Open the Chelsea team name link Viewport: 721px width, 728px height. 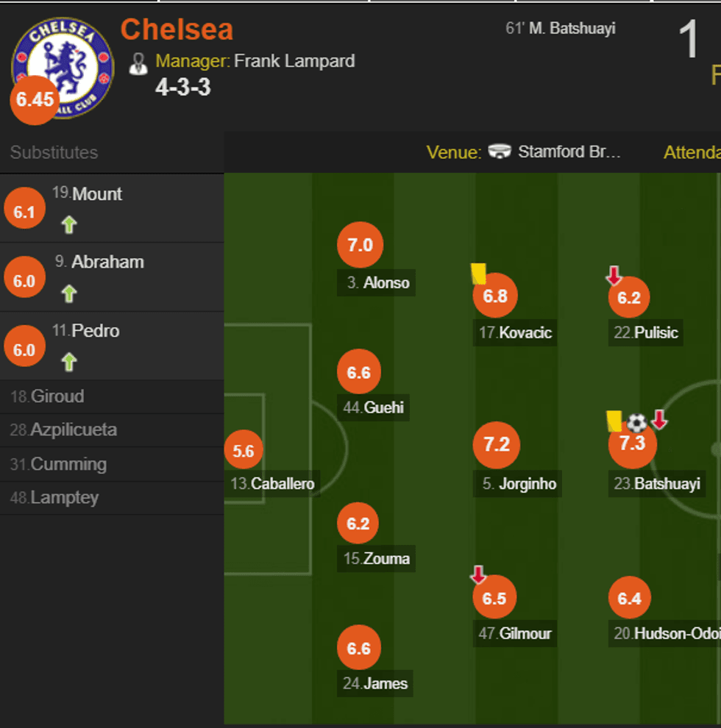177,29
